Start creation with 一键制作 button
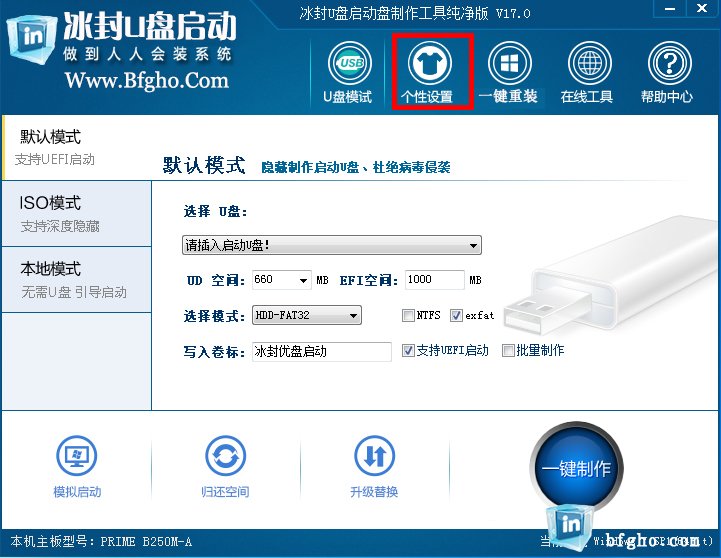Image resolution: width=721 pixels, height=558 pixels. point(576,468)
